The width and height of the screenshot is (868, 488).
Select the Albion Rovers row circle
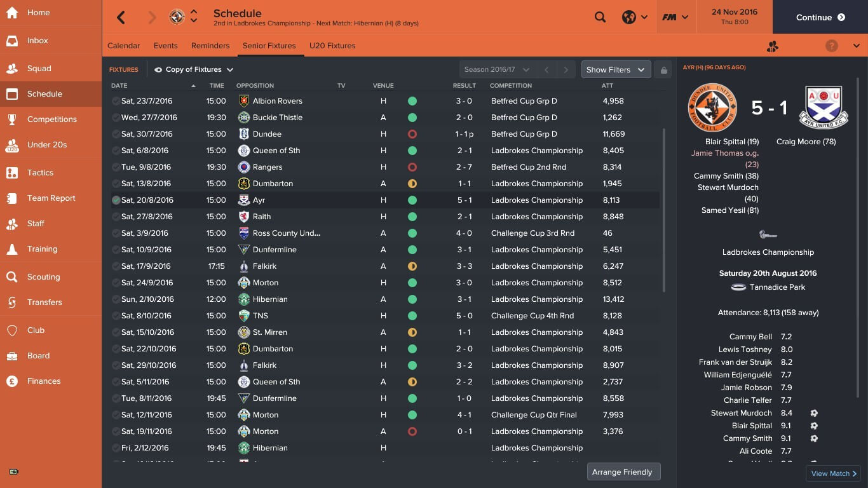pos(116,101)
